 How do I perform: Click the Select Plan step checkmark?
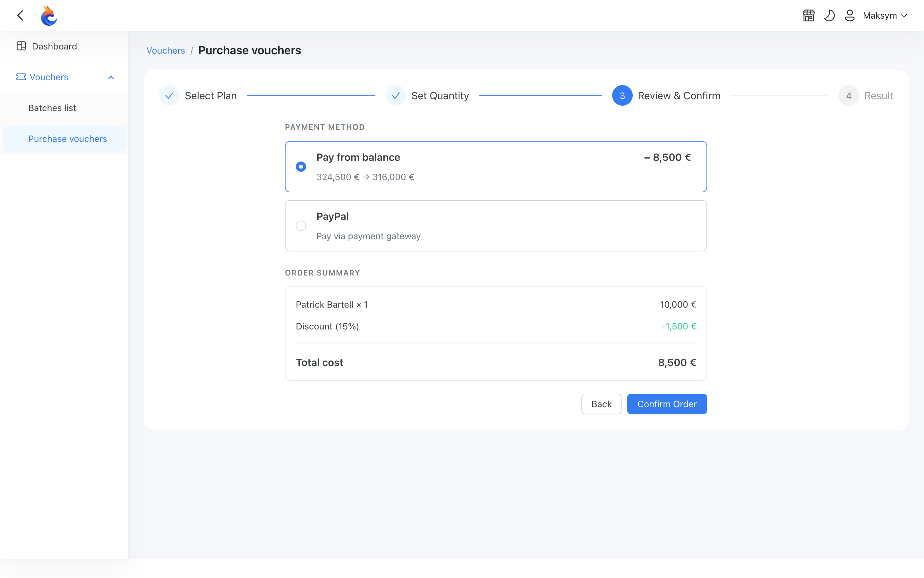point(169,95)
